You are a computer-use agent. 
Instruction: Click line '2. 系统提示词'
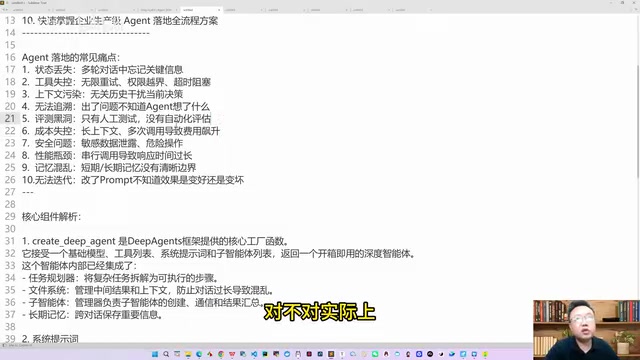click(x=50, y=339)
